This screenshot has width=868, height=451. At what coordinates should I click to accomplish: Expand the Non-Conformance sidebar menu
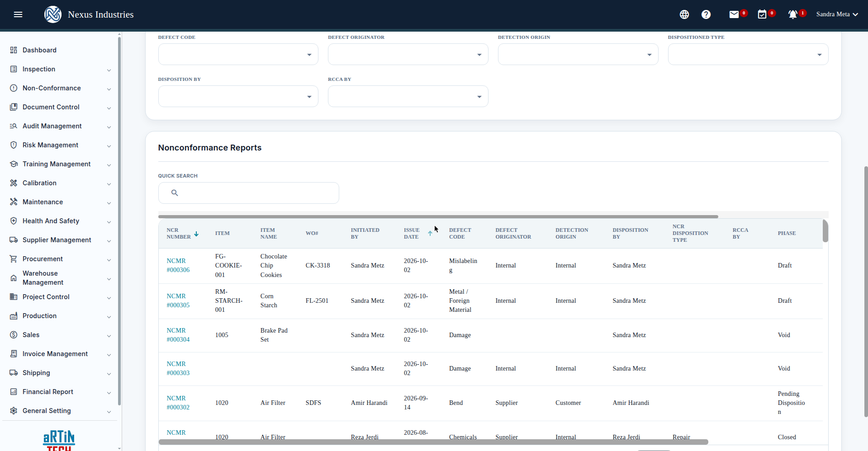click(x=61, y=88)
